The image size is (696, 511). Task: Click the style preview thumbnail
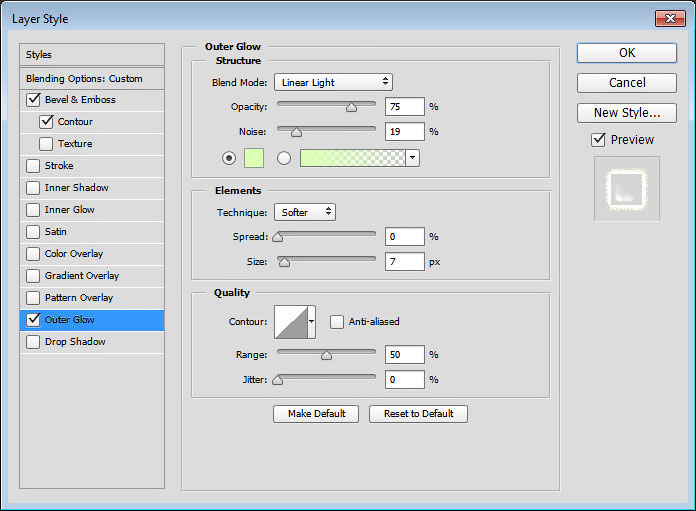pyautogui.click(x=627, y=188)
